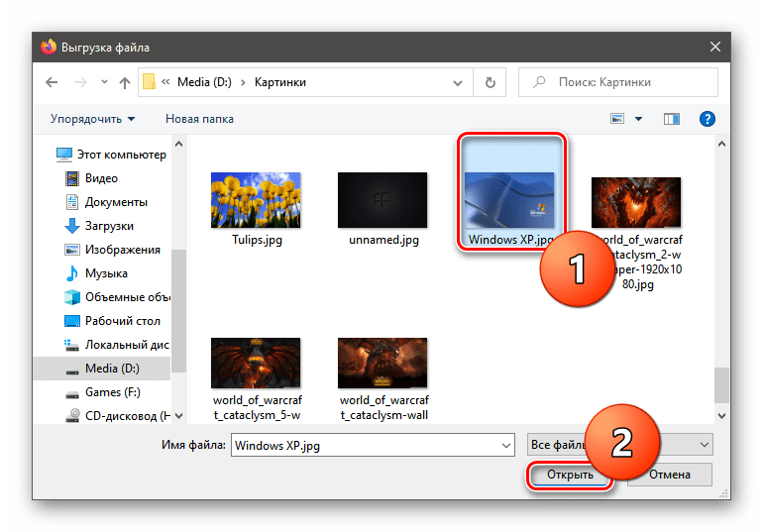The height and width of the screenshot is (532, 763).
Task: Select Media (D:) drive in sidebar
Action: tap(102, 369)
